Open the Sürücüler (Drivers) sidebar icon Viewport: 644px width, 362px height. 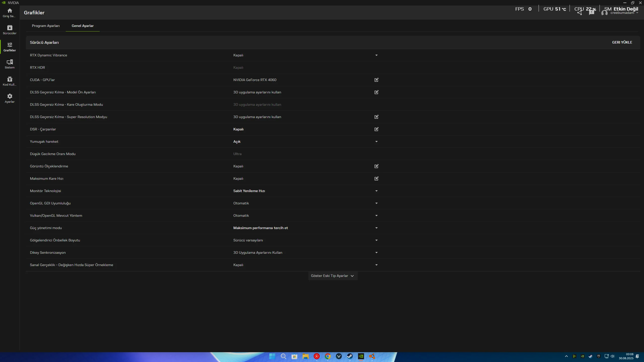(x=10, y=30)
